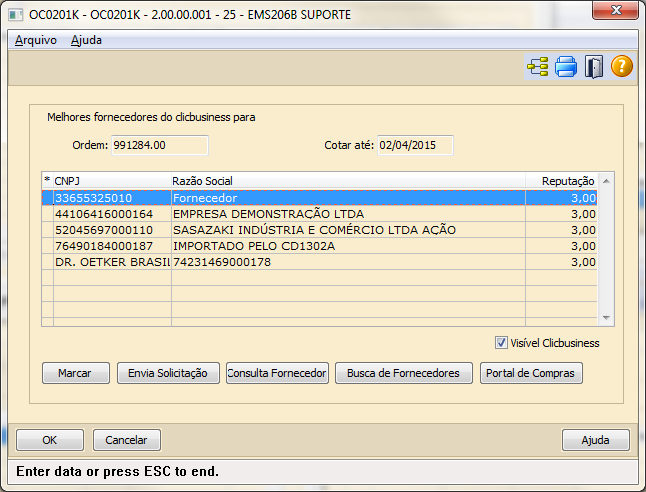Click the asterisk column header

[47, 181]
